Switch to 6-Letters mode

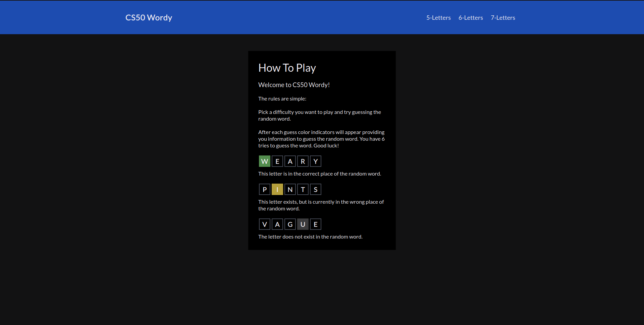471,17
